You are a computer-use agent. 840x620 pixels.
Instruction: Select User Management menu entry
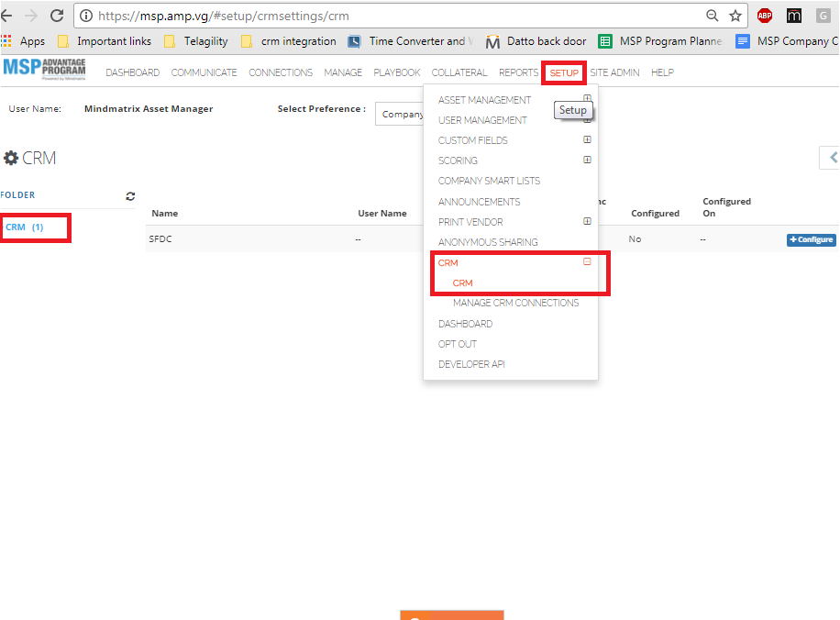coord(482,120)
